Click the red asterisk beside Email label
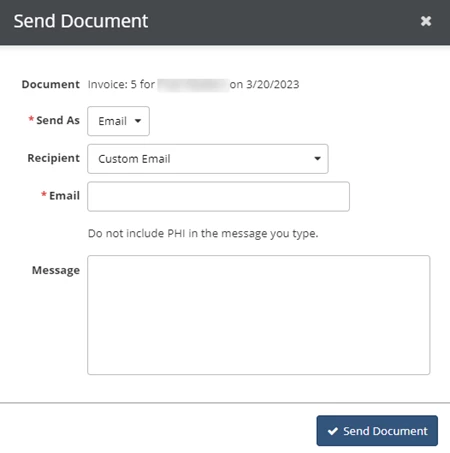 44,194
